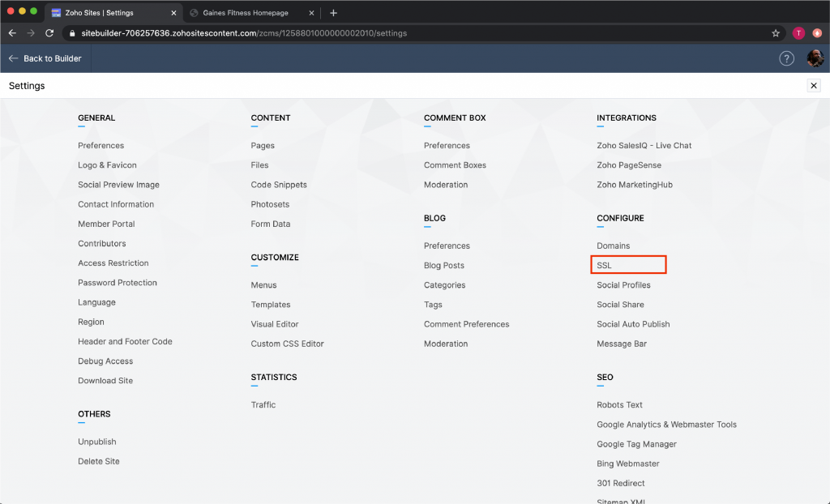The height and width of the screenshot is (504, 830).
Task: Go back using browser back arrow
Action: (x=12, y=33)
